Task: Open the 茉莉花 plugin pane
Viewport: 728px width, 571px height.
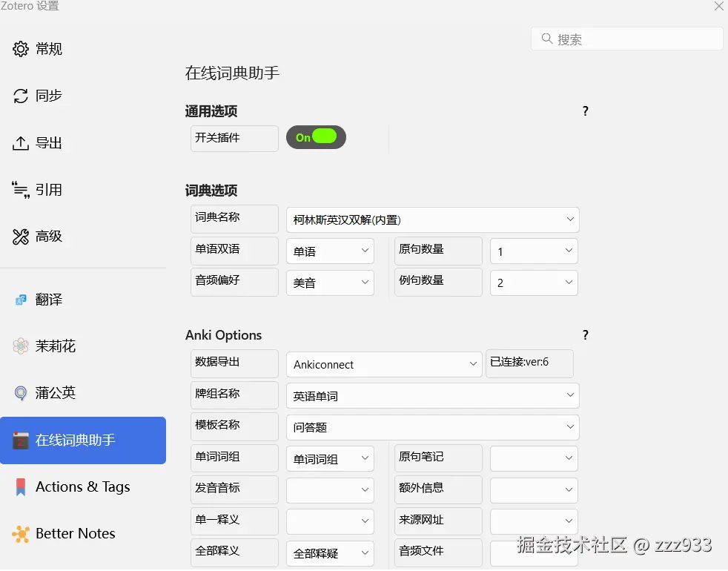Action: [83, 346]
